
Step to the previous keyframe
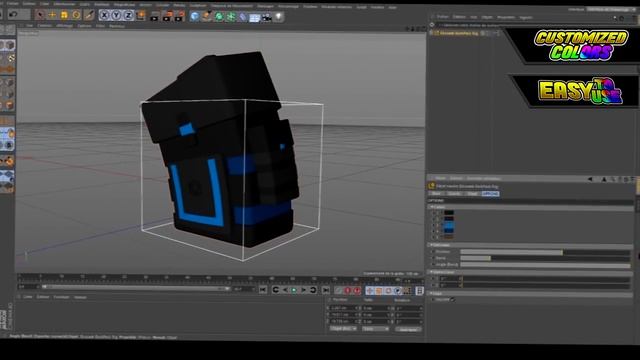[276, 290]
